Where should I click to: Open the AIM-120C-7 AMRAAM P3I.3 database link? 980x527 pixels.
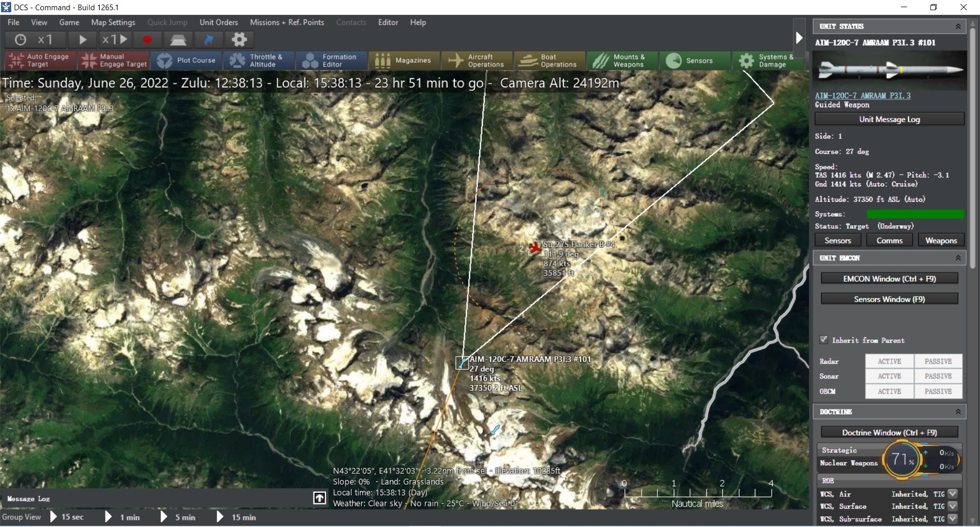(863, 95)
